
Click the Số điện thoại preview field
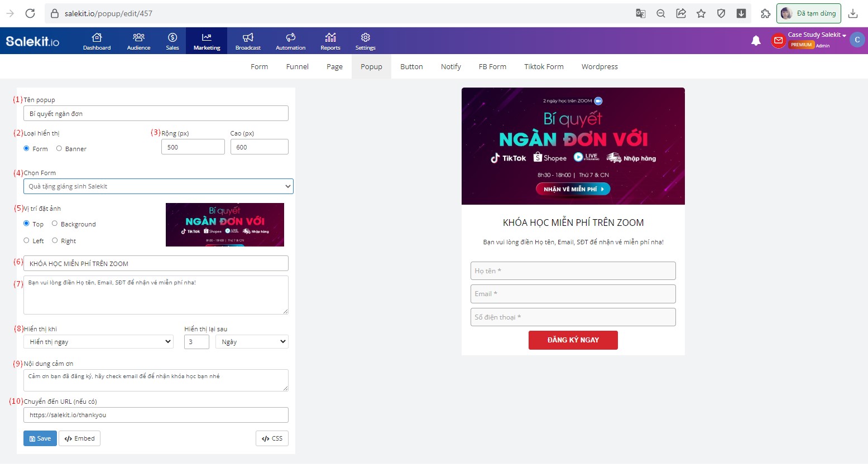(573, 317)
